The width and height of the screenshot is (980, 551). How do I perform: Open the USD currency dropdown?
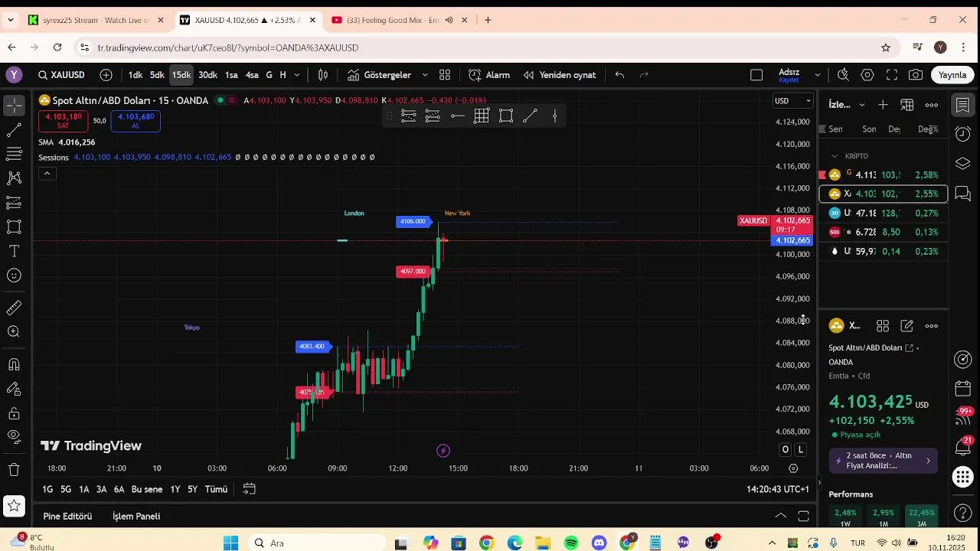pyautogui.click(x=792, y=101)
